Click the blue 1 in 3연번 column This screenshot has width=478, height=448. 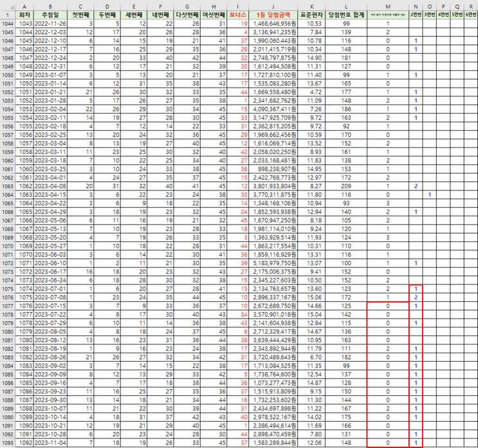tap(429, 194)
